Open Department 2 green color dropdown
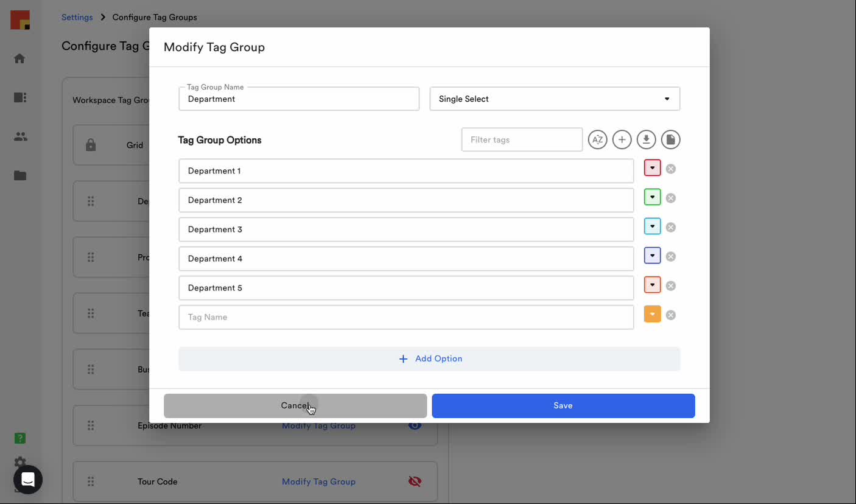Viewport: 856px width, 504px height. [652, 197]
